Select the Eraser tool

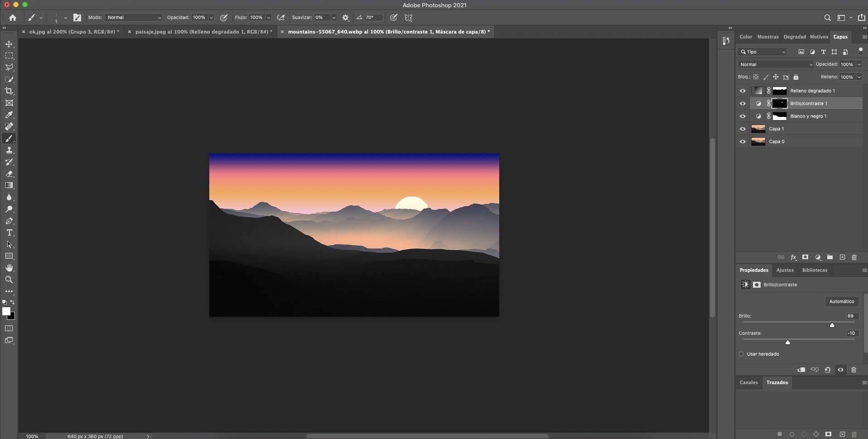[x=9, y=174]
